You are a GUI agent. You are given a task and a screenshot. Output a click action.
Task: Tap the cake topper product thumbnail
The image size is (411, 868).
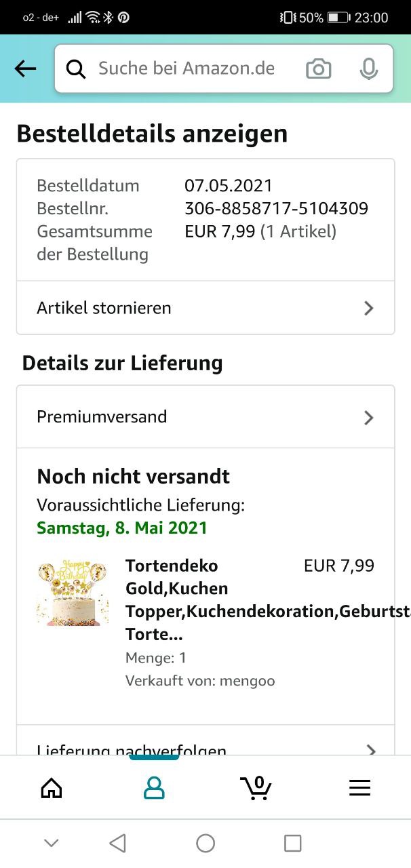pos(73,591)
